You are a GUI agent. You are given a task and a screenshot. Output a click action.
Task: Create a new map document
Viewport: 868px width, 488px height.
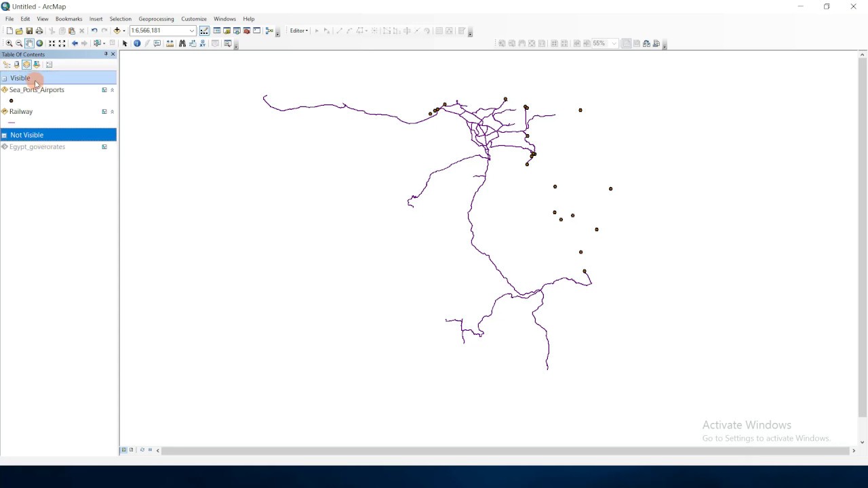[x=9, y=30]
